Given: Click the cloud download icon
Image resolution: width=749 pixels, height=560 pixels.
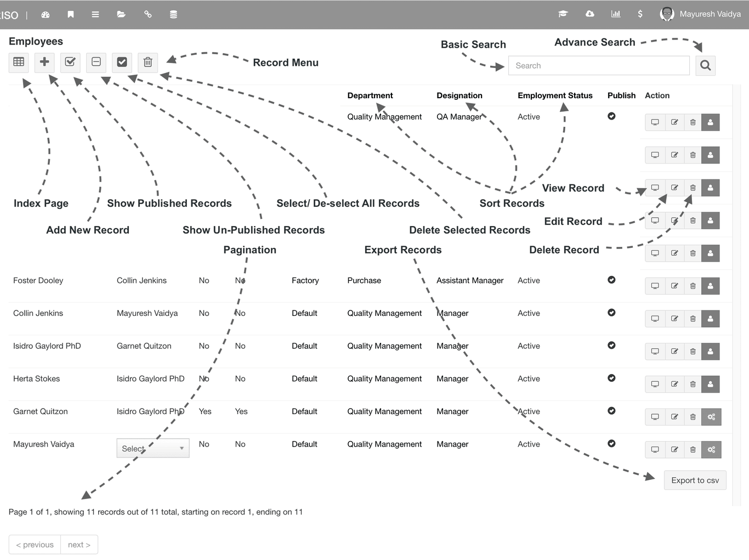Looking at the screenshot, I should [x=590, y=14].
